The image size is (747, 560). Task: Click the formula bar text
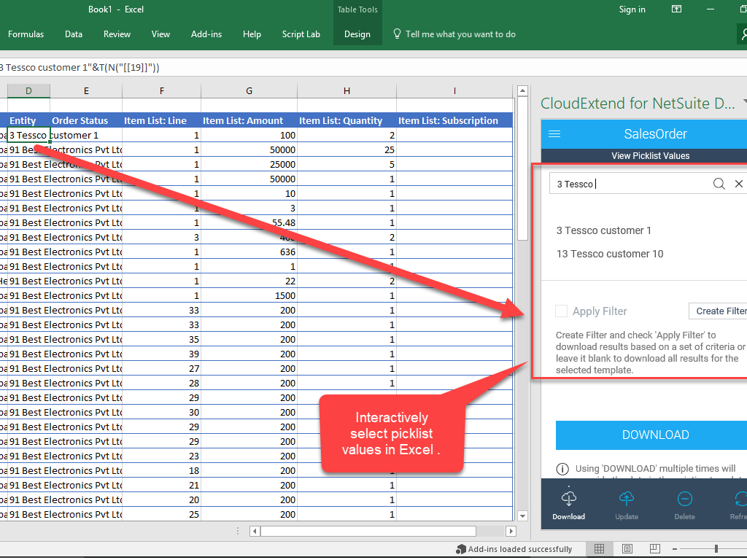point(80,68)
